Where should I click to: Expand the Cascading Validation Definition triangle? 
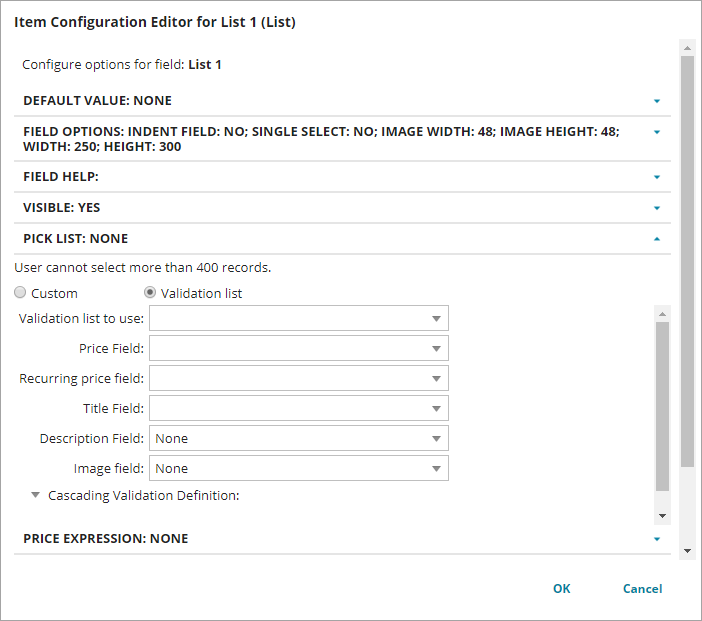click(x=36, y=495)
